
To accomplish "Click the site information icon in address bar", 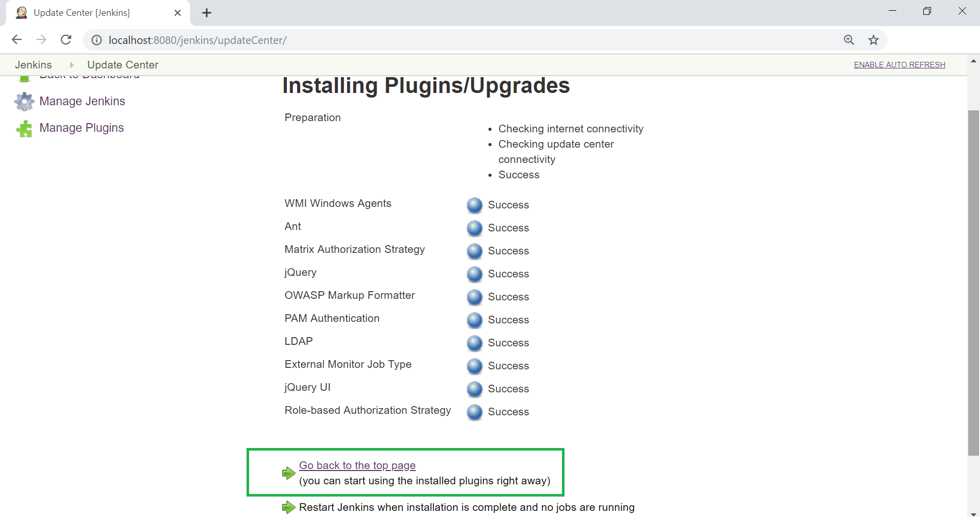I will [x=96, y=40].
